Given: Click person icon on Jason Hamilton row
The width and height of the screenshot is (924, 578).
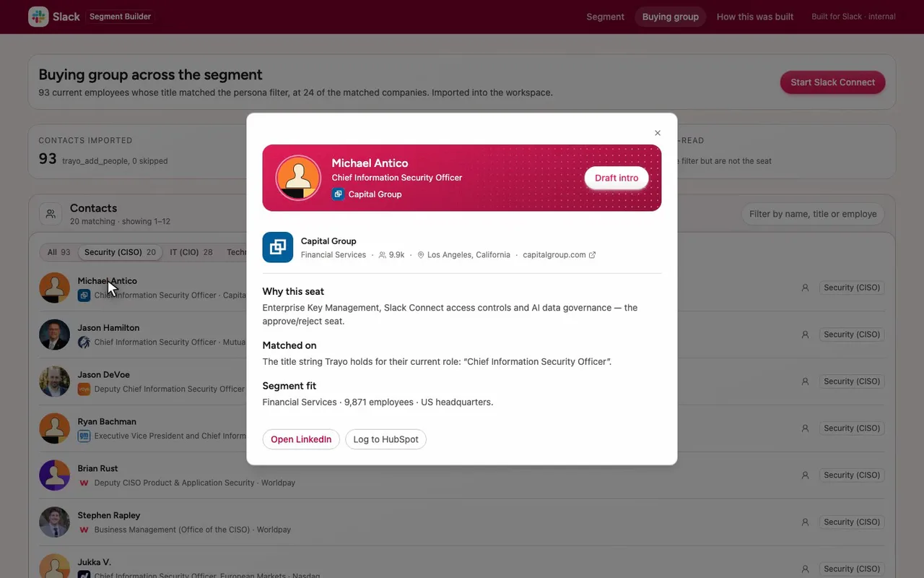Looking at the screenshot, I should [805, 335].
